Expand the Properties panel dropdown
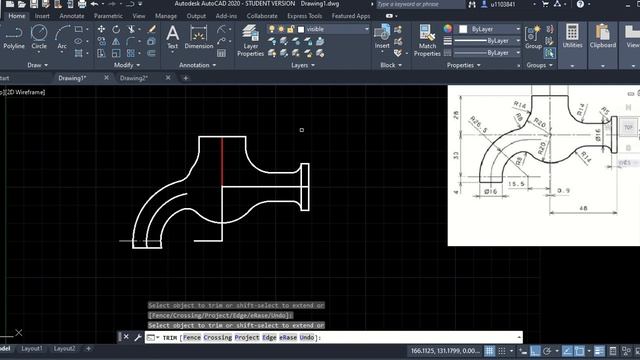 (x=464, y=65)
